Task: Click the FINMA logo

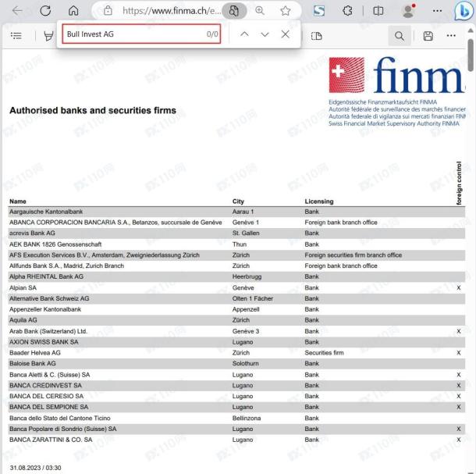Action: click(396, 75)
